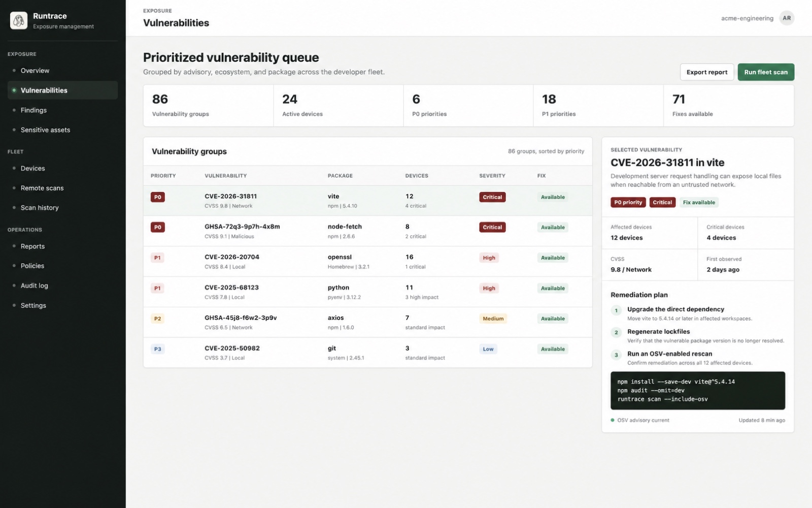Click the Critical severity badge for vite

[492, 197]
